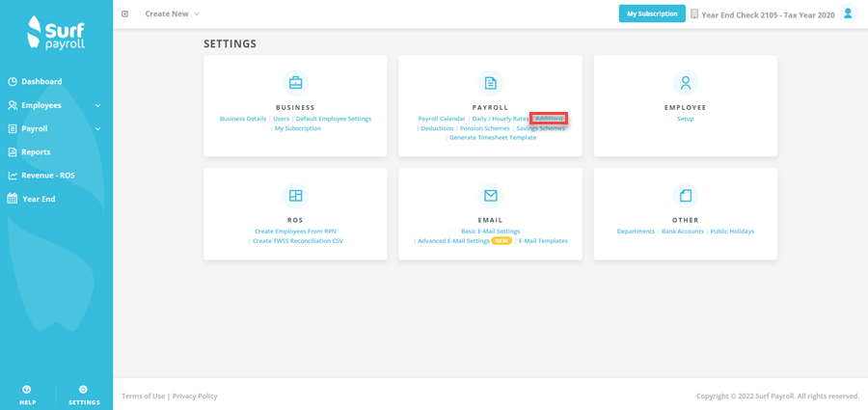Image resolution: width=868 pixels, height=410 pixels.
Task: Open E-Mail Templates link
Action: [x=544, y=241]
